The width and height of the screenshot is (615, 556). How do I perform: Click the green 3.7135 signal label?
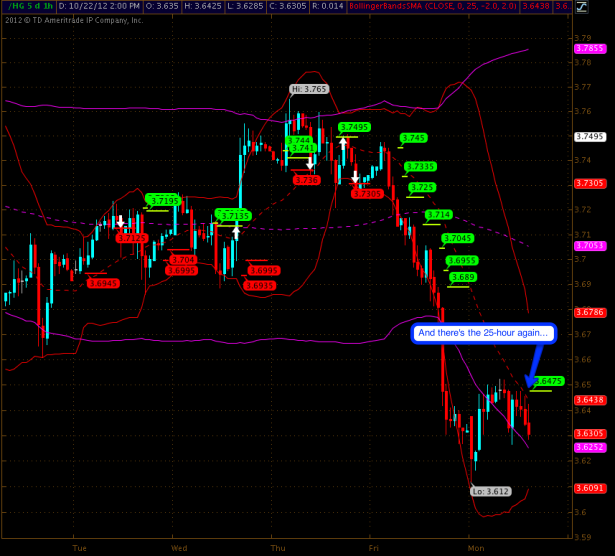click(233, 215)
